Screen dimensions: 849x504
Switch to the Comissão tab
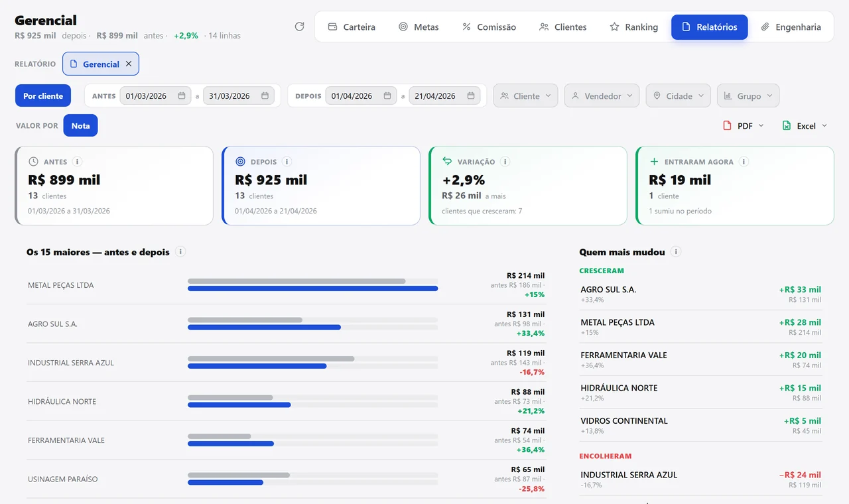pyautogui.click(x=489, y=27)
